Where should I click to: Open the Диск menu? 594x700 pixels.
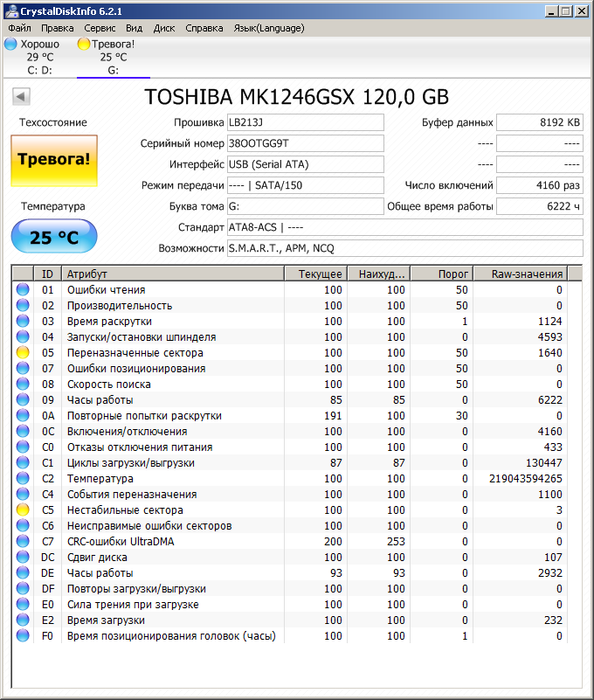(x=163, y=28)
